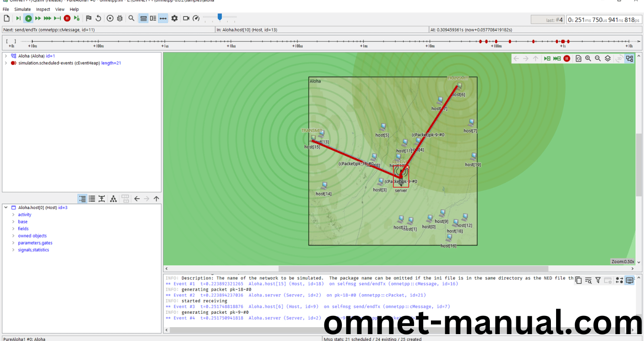The height and width of the screenshot is (341, 644).
Task: Open the Inspect menu
Action: click(x=43, y=9)
